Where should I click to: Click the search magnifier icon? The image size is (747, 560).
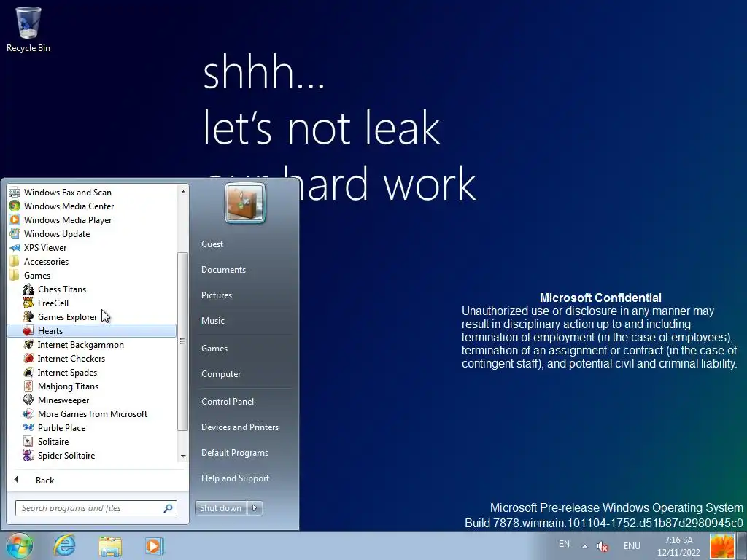tap(168, 508)
